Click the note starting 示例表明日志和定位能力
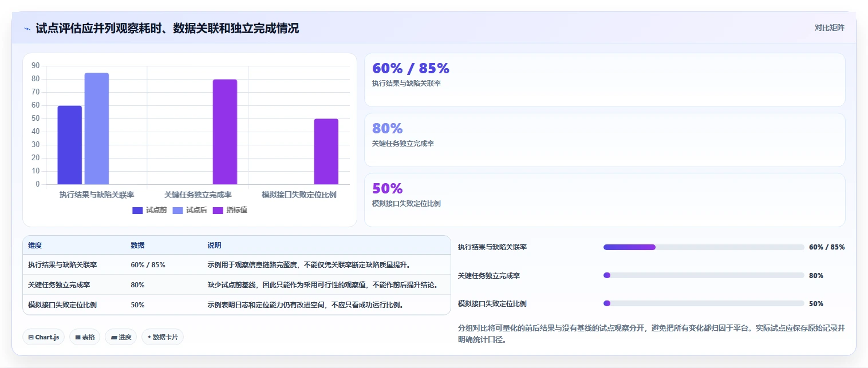Screen dimensions: 868x368 306,304
